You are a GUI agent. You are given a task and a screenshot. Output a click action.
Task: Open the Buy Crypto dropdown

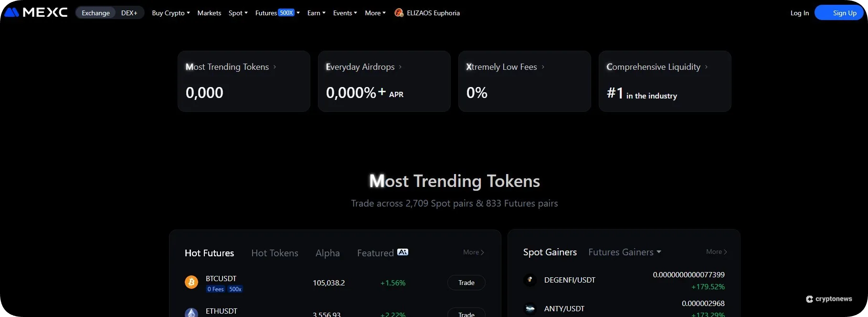tap(170, 13)
